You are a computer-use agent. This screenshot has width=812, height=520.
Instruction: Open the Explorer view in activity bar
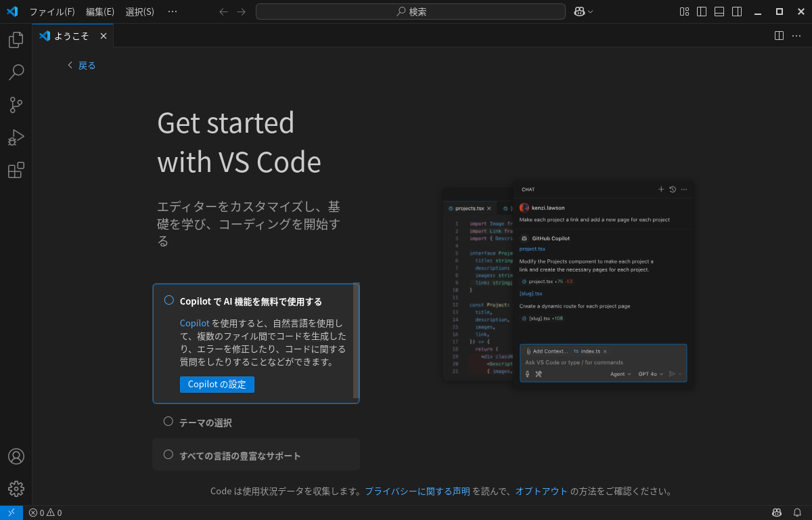[16, 40]
